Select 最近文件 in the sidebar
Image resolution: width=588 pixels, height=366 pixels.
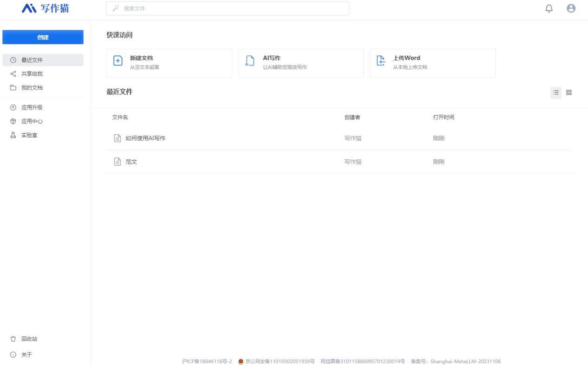(x=32, y=60)
